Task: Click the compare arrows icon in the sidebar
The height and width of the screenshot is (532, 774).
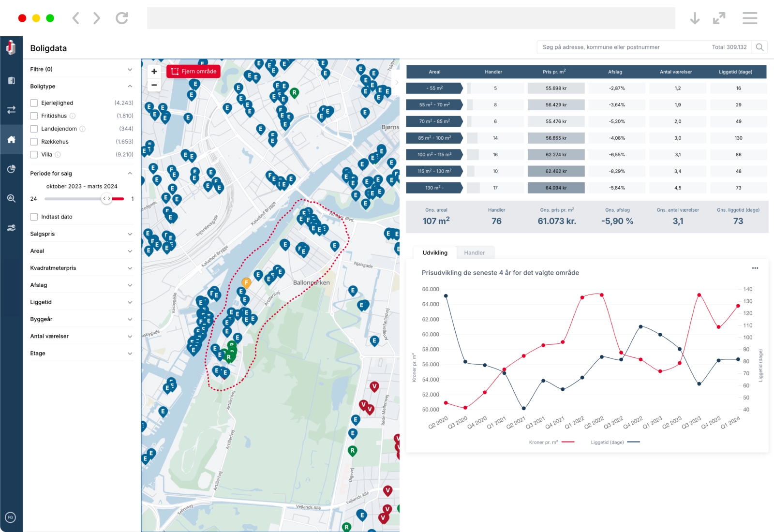Action: pos(11,110)
